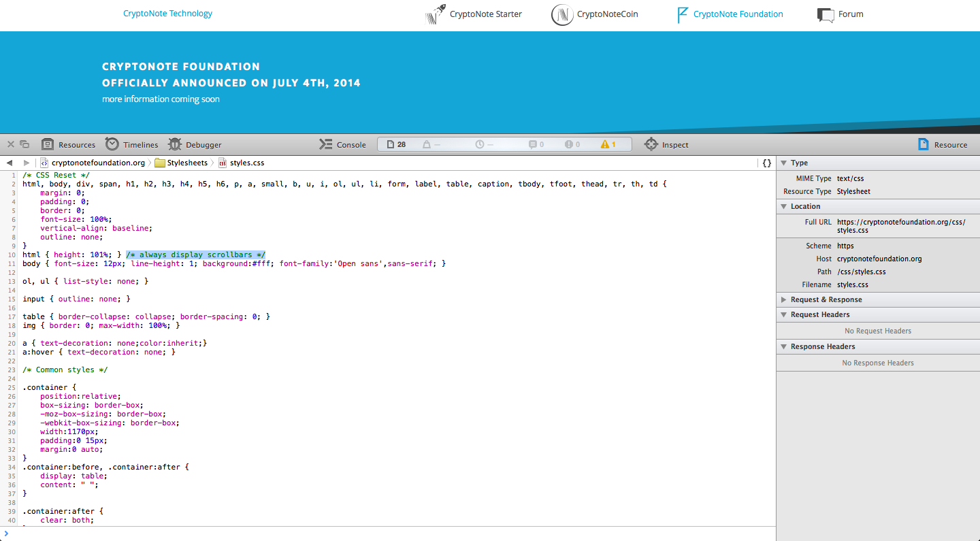Click the CryptoNote Starter rocket icon
Screen dimensions: 980x541
tap(436, 14)
